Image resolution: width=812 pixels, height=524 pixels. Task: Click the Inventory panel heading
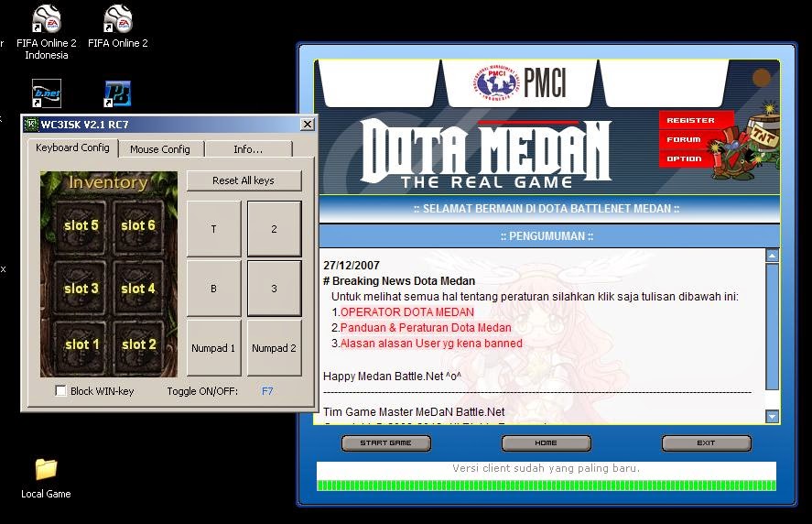click(108, 182)
